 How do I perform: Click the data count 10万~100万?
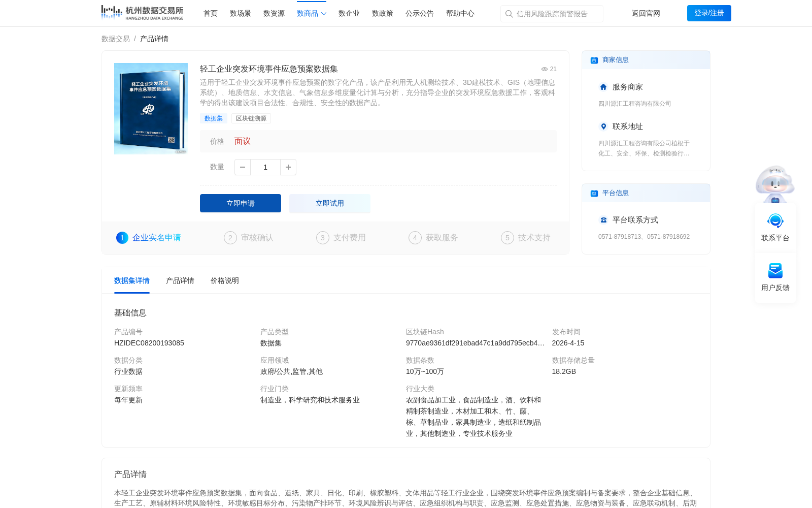[425, 371]
